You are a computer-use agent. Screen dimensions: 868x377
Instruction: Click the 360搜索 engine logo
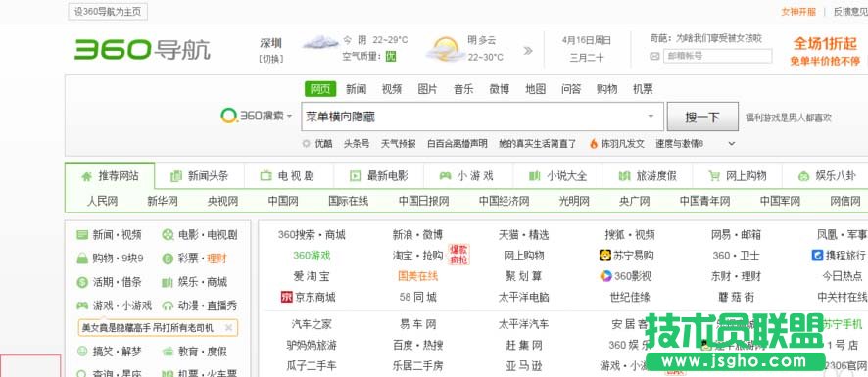252,116
